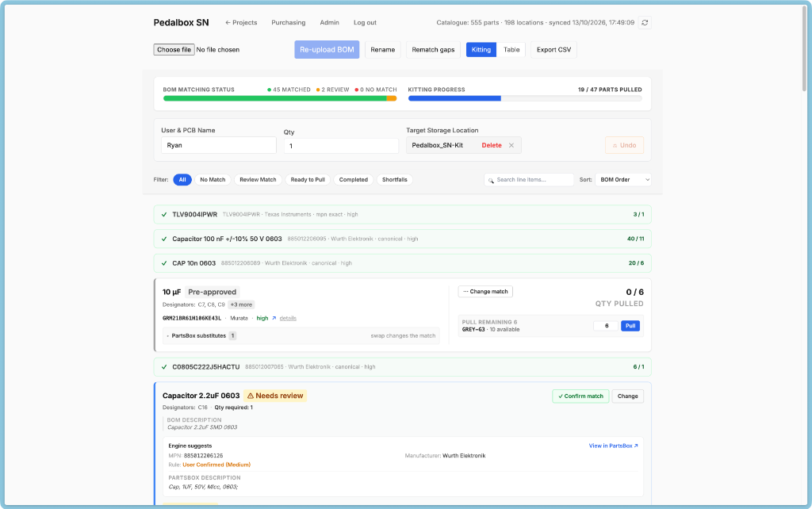Pull 6 parts from GREY-G3
Screen dimensions: 812x509
pyautogui.click(x=630, y=326)
